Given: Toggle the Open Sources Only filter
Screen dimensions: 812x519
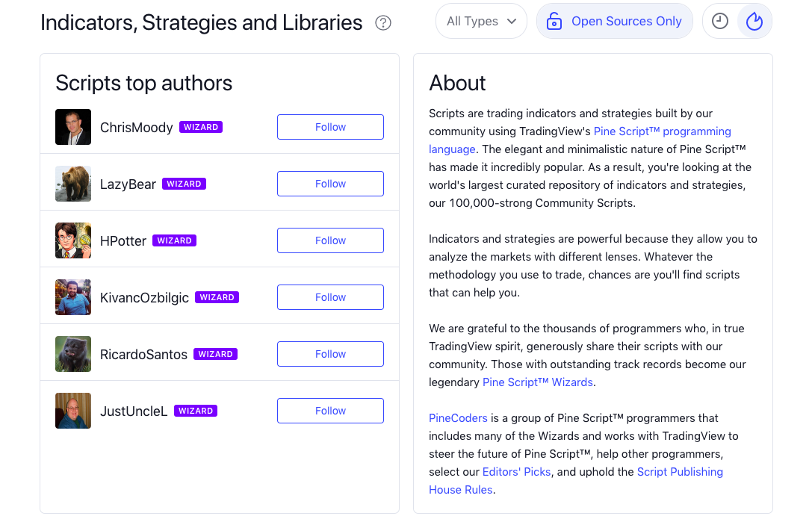Looking at the screenshot, I should 615,22.
